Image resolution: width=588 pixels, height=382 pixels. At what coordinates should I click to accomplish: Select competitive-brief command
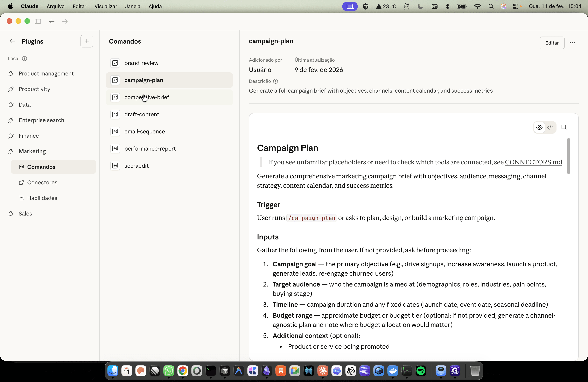tap(169, 97)
